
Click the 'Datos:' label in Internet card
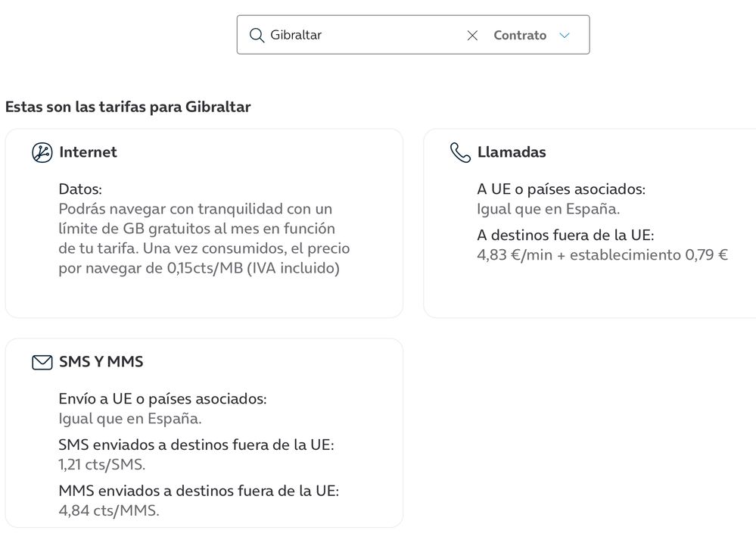(80, 189)
